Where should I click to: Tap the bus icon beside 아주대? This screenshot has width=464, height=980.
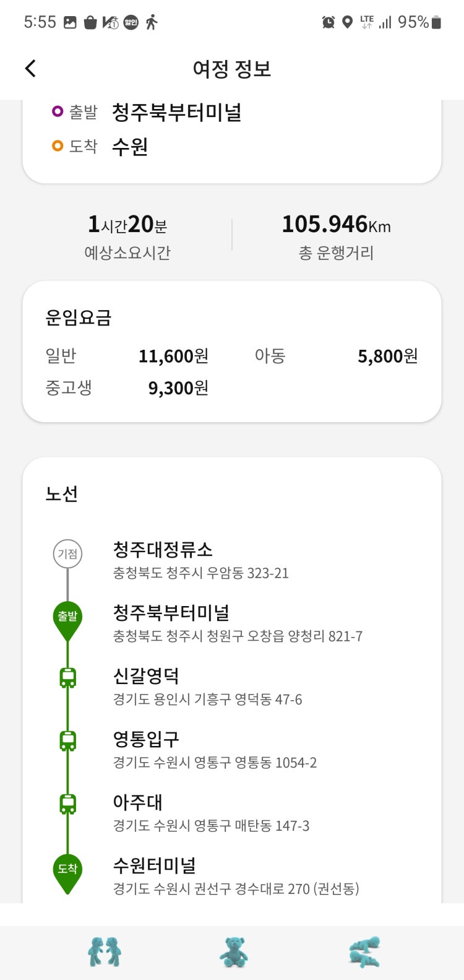[x=67, y=804]
